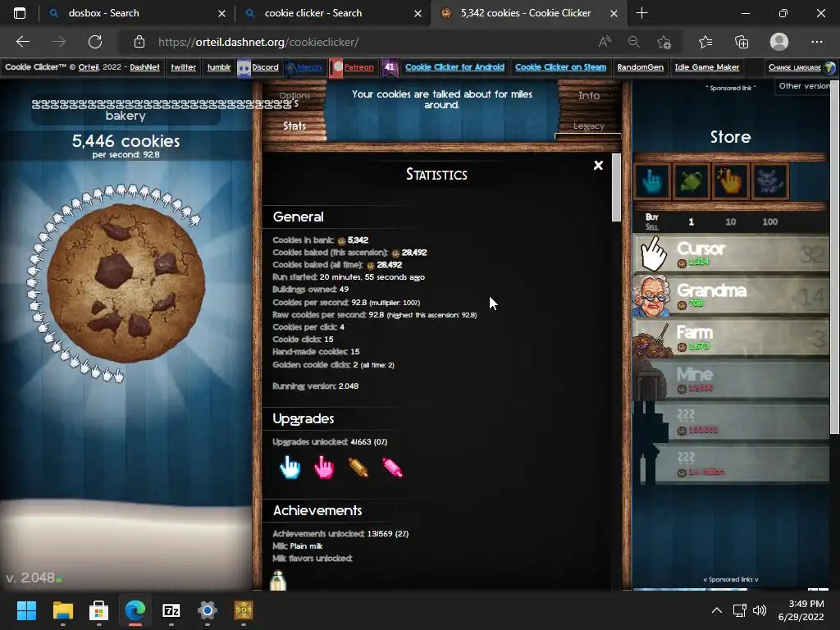Click the Change Language globe icon
The image size is (840, 630).
point(830,67)
